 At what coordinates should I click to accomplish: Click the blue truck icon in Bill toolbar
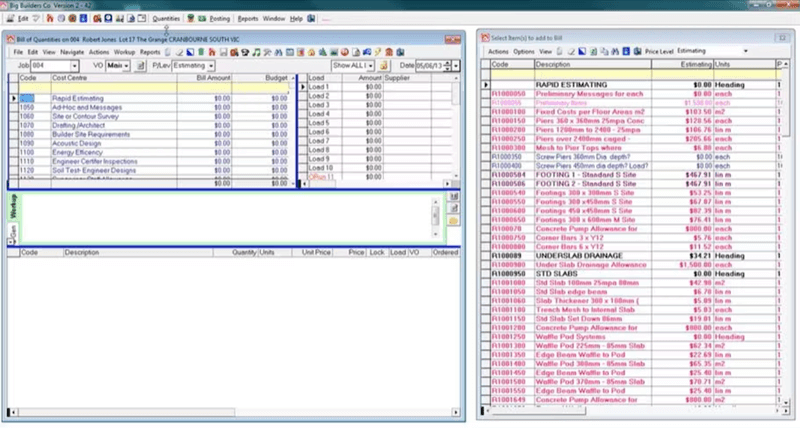click(x=367, y=52)
